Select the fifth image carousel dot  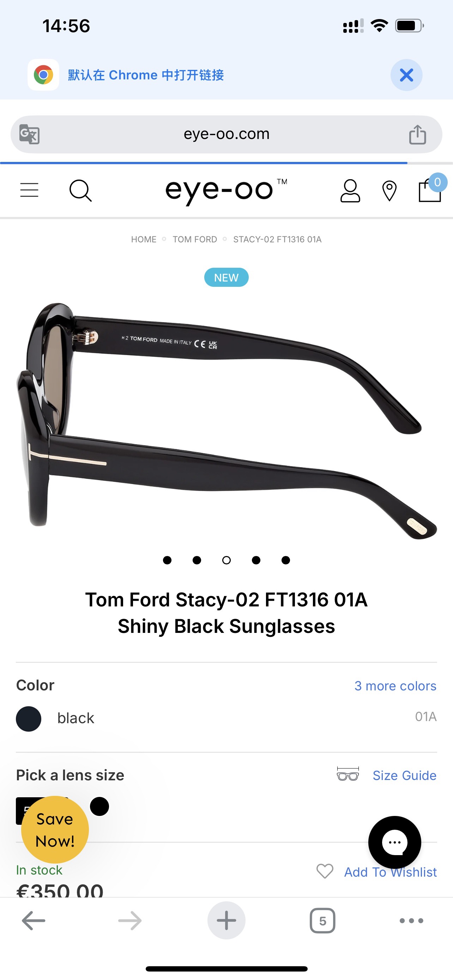(x=286, y=560)
